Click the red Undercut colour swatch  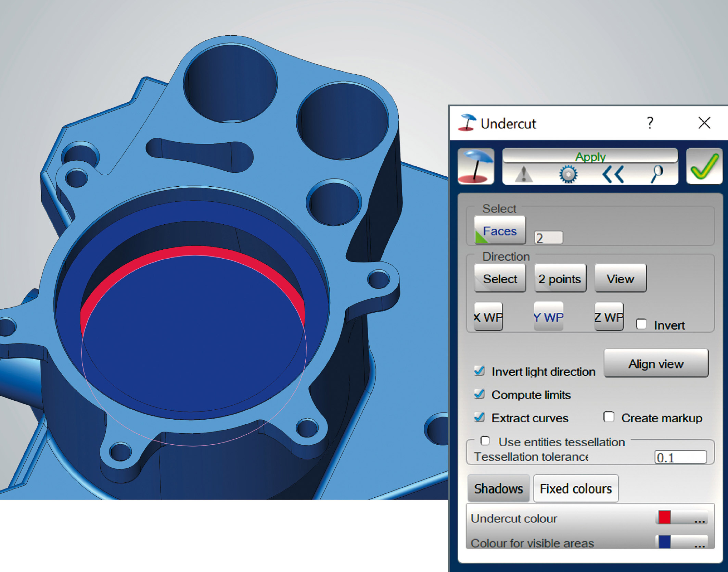pyautogui.click(x=664, y=518)
